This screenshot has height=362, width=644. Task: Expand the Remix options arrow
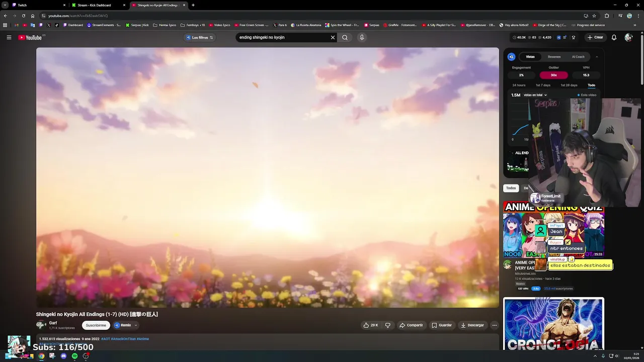[x=135, y=325]
